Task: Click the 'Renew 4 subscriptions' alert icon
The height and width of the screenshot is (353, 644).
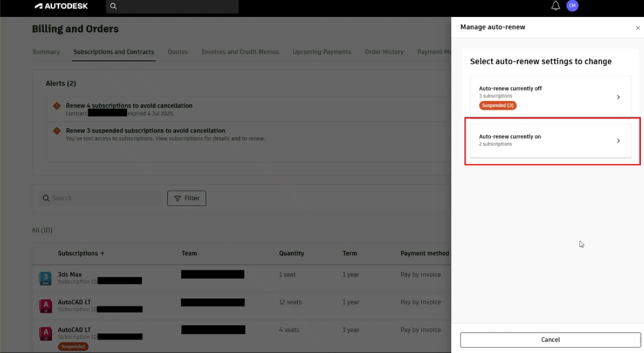Action: (57, 106)
